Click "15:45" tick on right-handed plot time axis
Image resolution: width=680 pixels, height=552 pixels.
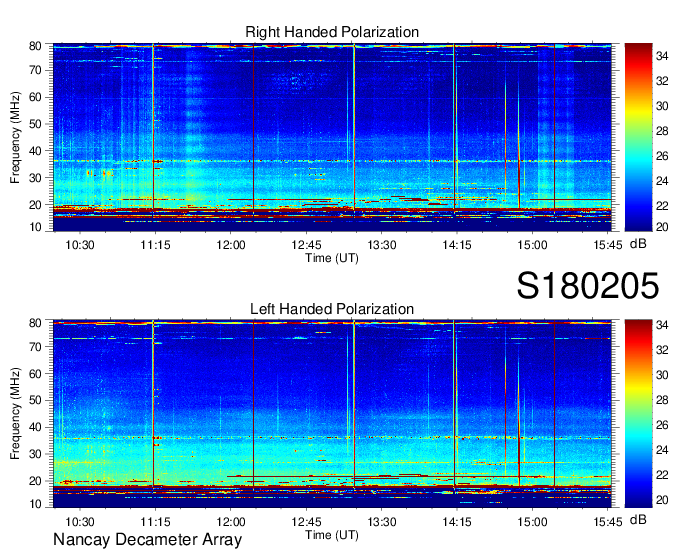point(608,245)
